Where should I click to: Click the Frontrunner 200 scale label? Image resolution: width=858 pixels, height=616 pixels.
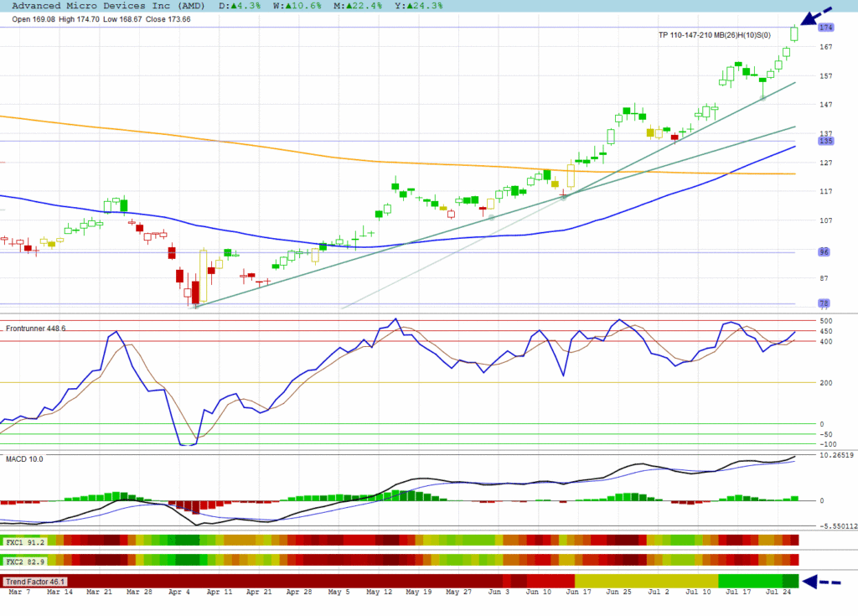tap(826, 383)
